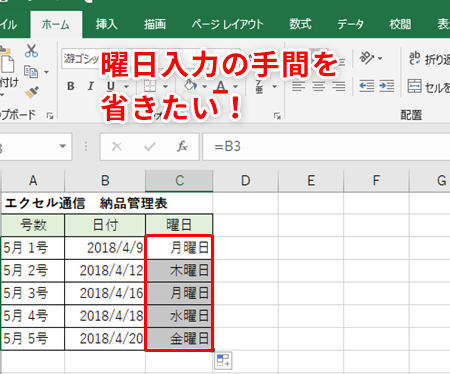The height and width of the screenshot is (374, 450).
Task: Open the 数式 ribbon tab
Action: pos(300,24)
